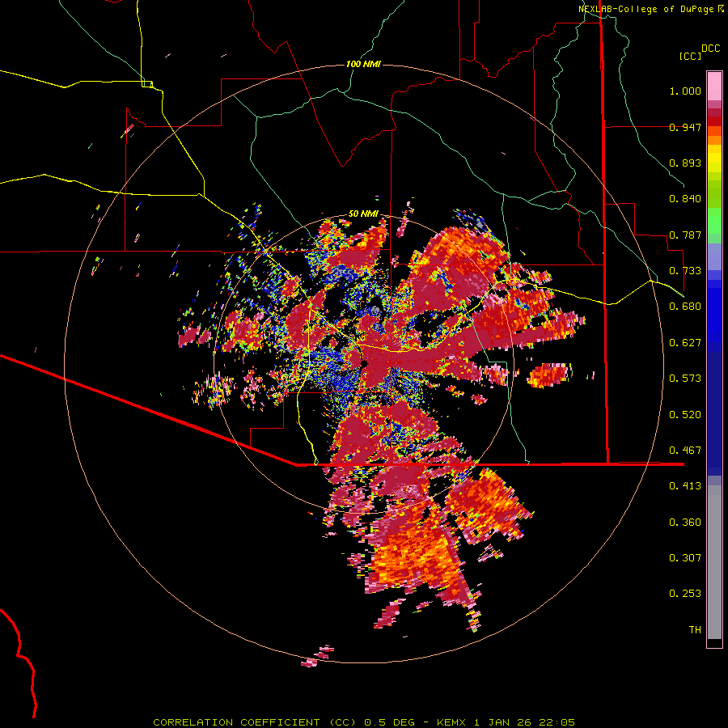Click the black radar site dot at center

pos(365,363)
